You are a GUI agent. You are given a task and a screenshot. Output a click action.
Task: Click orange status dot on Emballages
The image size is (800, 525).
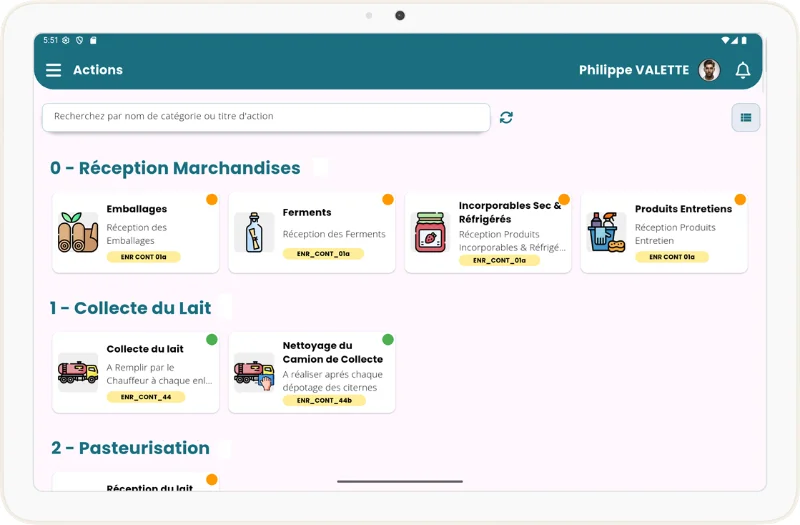(212, 199)
